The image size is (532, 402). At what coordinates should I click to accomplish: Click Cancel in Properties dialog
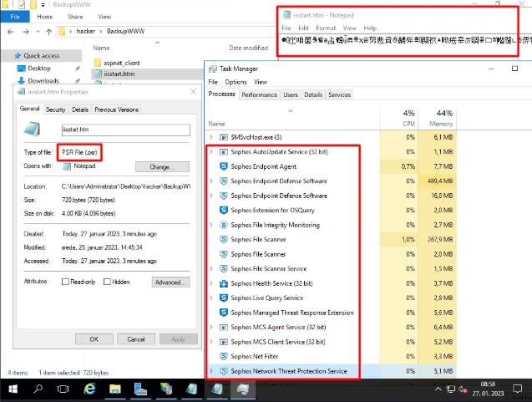click(x=135, y=338)
